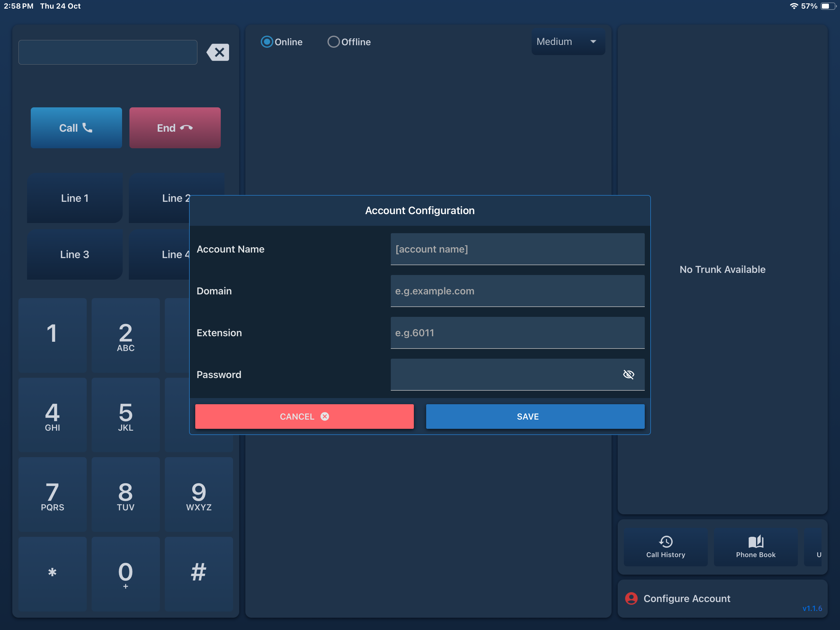
Task: Click the Extension number field
Action: tap(517, 333)
